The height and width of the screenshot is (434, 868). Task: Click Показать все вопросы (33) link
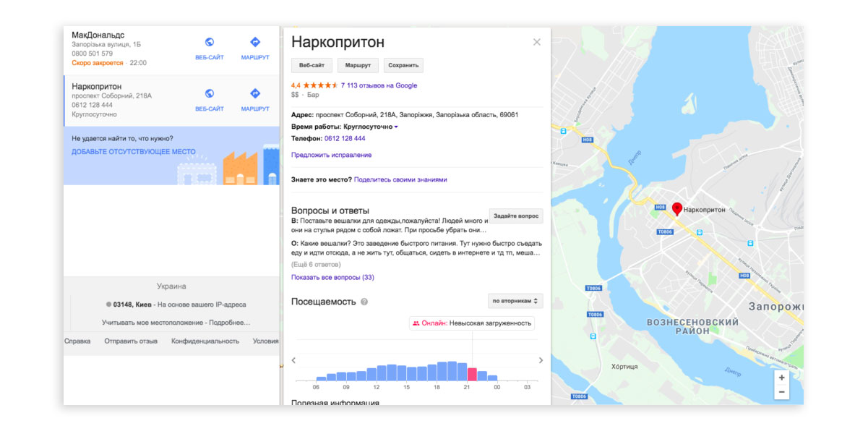pyautogui.click(x=332, y=277)
